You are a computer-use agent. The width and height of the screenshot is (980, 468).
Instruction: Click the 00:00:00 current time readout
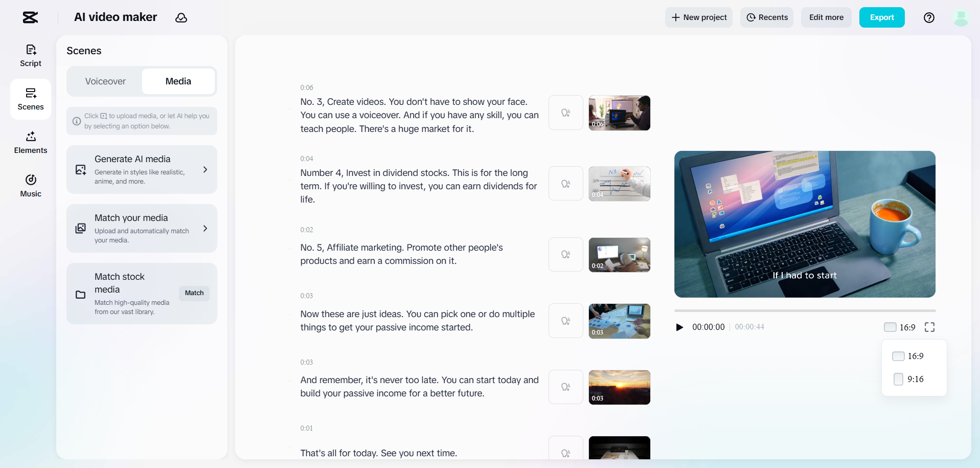709,327
